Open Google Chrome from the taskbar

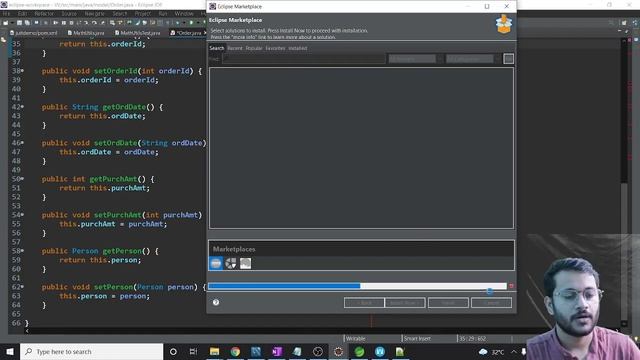coord(235,351)
